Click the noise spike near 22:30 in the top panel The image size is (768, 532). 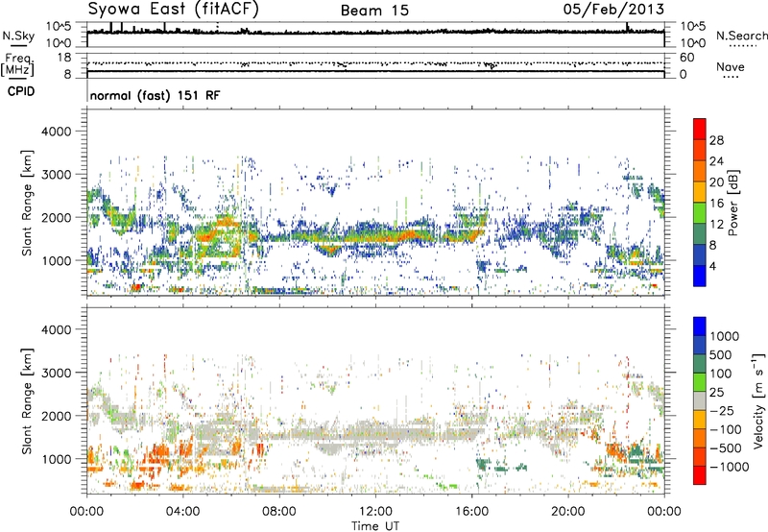click(x=628, y=27)
